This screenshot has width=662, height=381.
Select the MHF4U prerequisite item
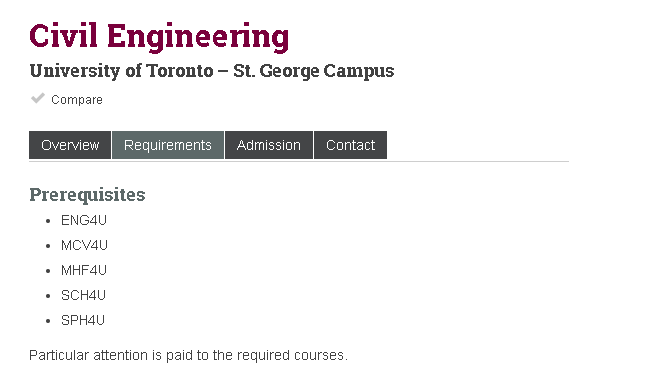pos(84,270)
